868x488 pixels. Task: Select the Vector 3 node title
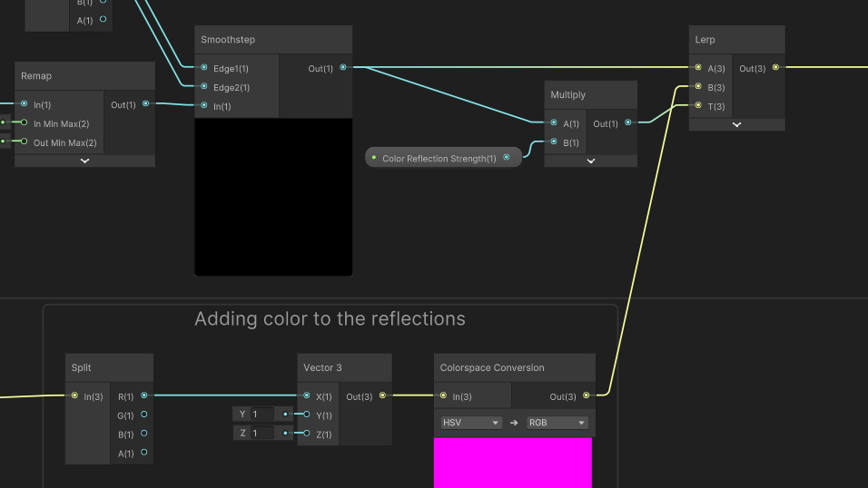322,368
